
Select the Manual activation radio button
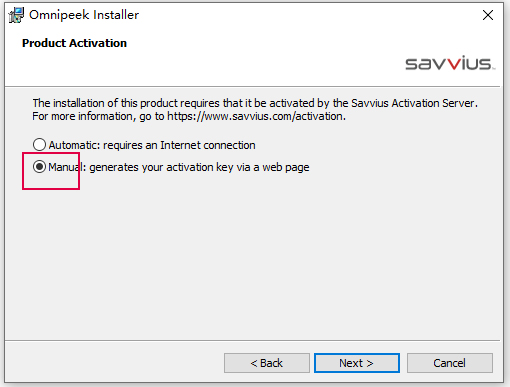click(x=39, y=167)
